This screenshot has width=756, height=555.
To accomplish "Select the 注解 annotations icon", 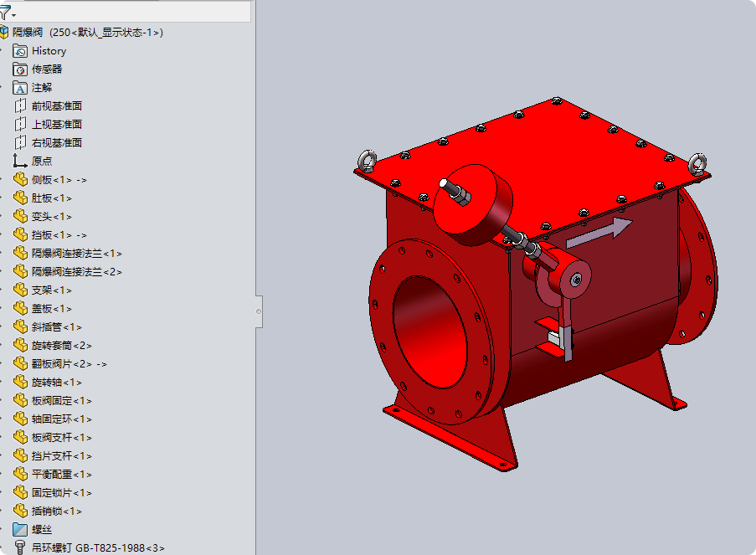I will pos(20,88).
